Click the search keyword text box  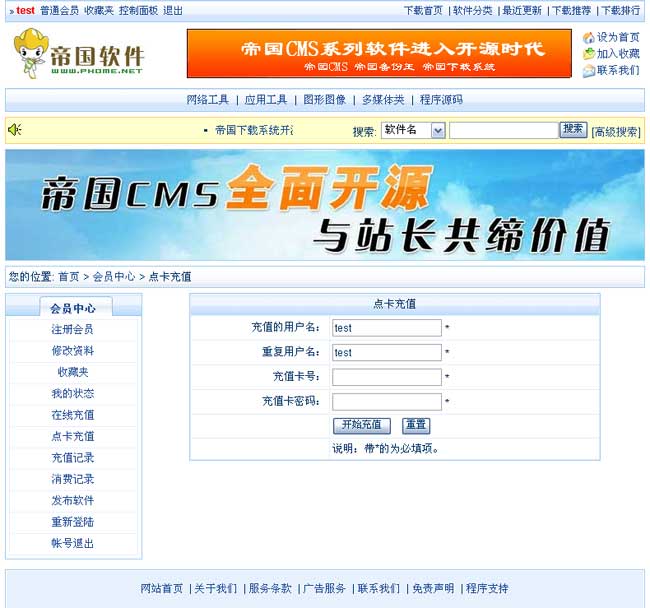503,130
